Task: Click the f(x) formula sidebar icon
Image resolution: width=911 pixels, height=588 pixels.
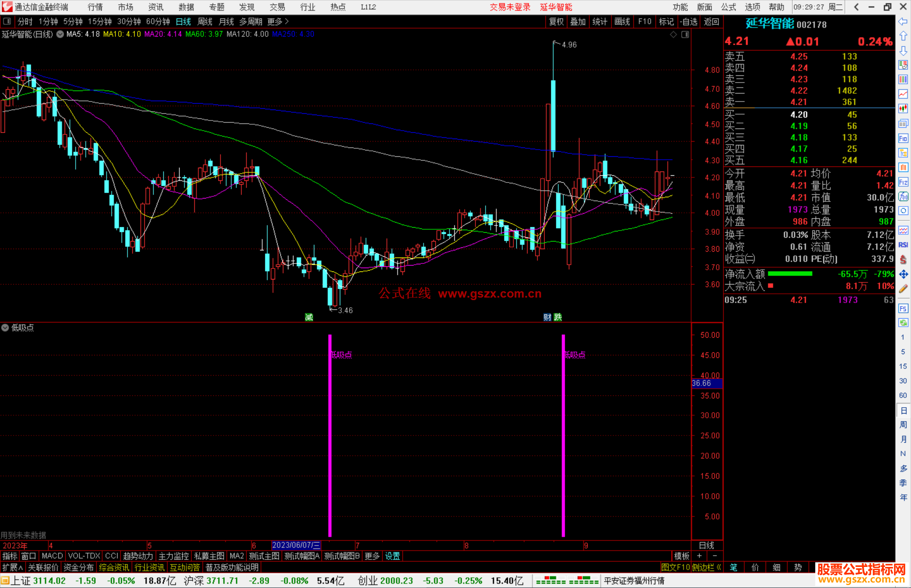Action: pos(903,196)
